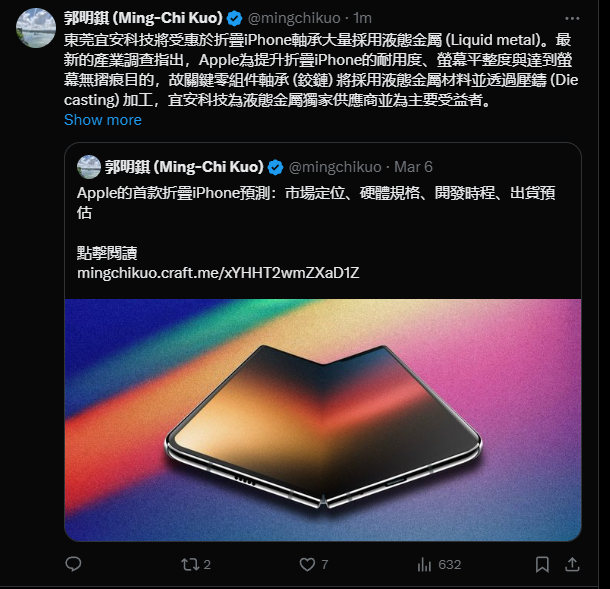Open the main tweet author's profile avatar
The height and width of the screenshot is (589, 610).
coord(36,28)
